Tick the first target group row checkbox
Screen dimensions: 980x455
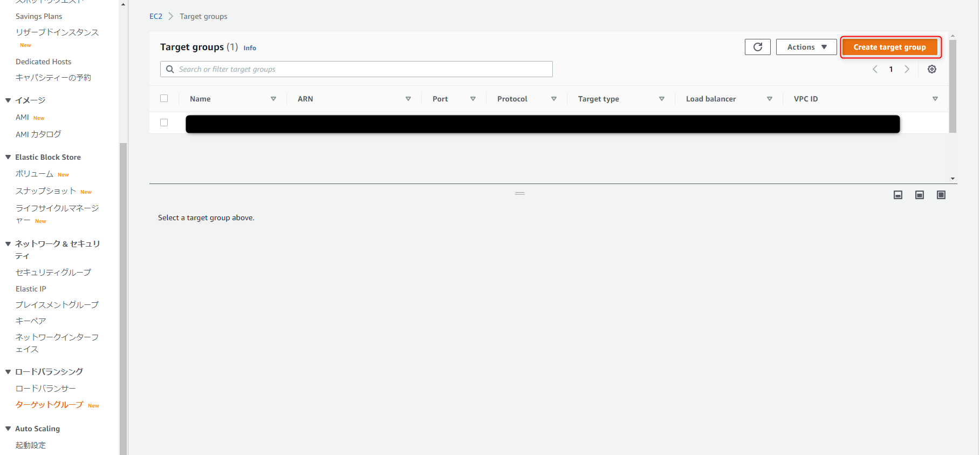(x=164, y=123)
